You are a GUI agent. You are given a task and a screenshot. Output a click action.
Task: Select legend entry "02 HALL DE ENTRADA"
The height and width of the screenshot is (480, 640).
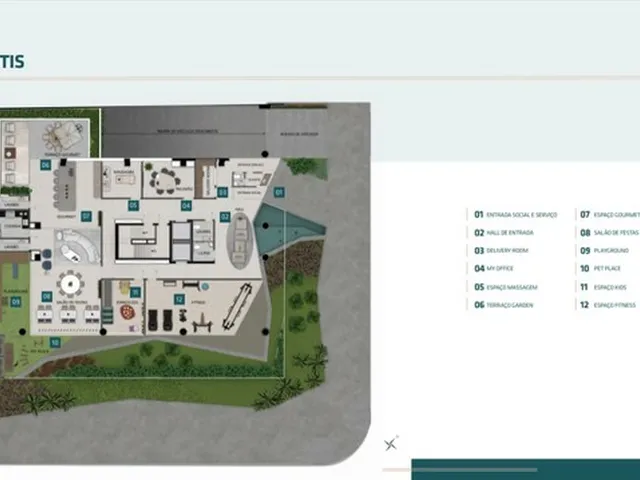(x=504, y=233)
